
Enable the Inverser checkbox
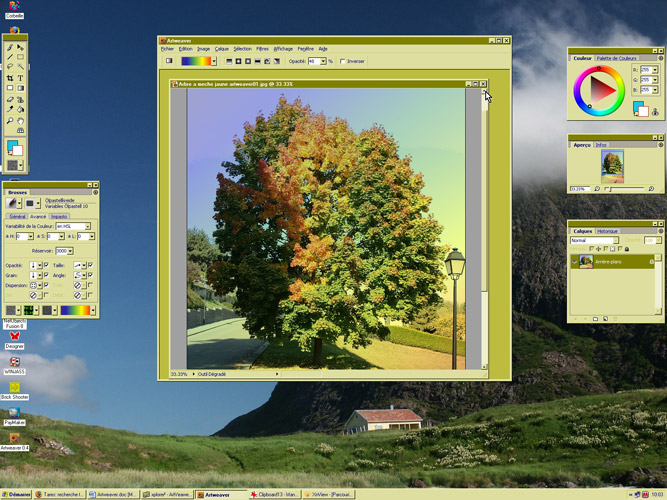[x=343, y=61]
